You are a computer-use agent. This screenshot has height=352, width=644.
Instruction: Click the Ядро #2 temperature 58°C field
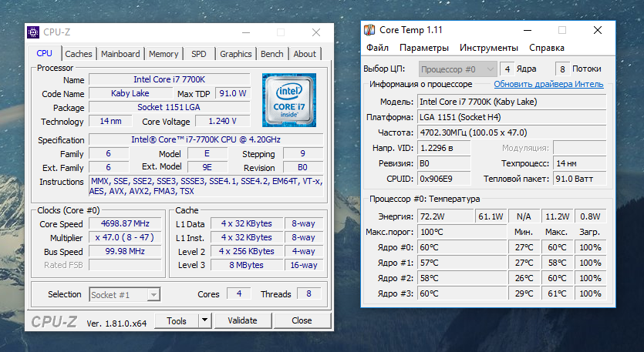point(462,278)
